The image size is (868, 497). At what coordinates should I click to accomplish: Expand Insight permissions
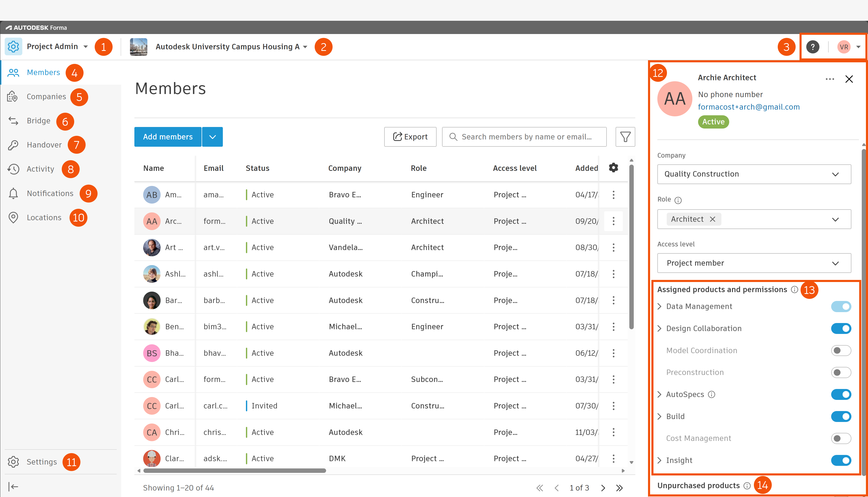659,460
